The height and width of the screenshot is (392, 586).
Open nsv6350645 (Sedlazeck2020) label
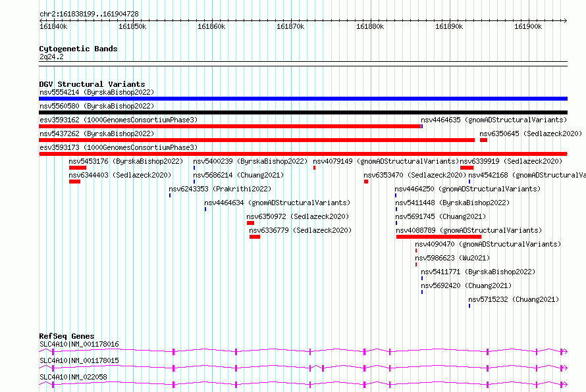pos(531,134)
